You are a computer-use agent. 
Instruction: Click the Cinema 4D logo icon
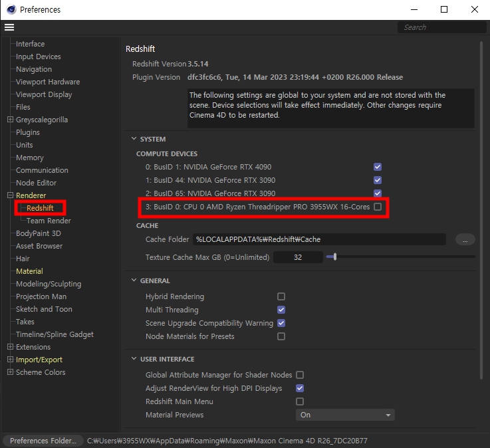coord(11,9)
